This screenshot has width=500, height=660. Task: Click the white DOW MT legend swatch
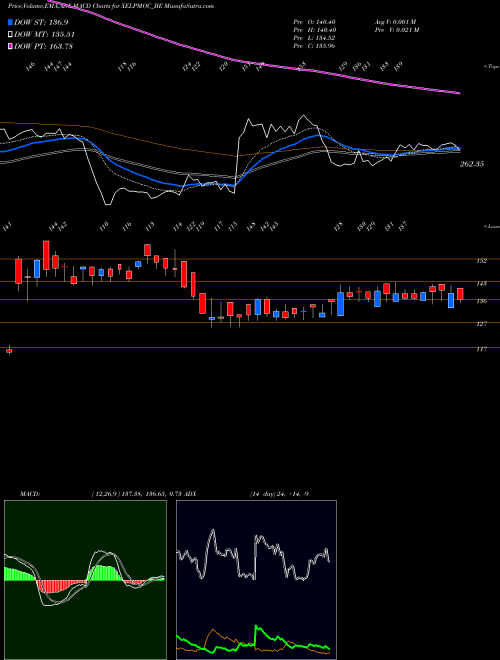point(11,35)
